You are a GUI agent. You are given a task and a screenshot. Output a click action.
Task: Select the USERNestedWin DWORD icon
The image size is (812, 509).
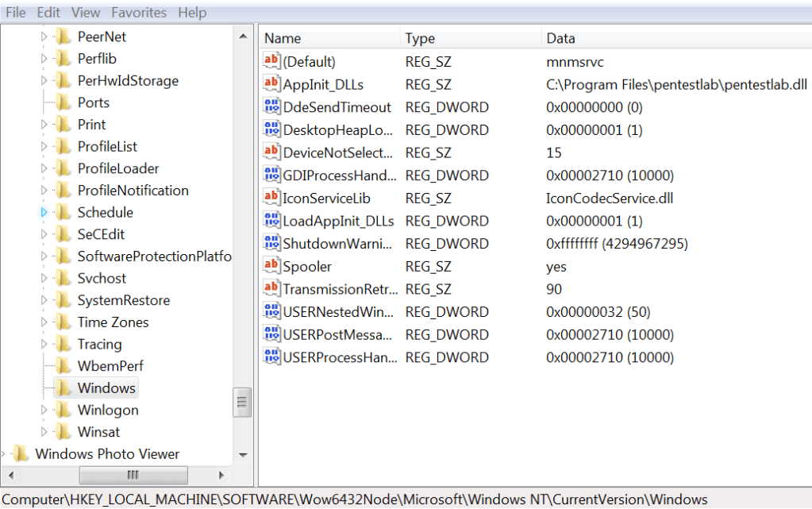[271, 312]
